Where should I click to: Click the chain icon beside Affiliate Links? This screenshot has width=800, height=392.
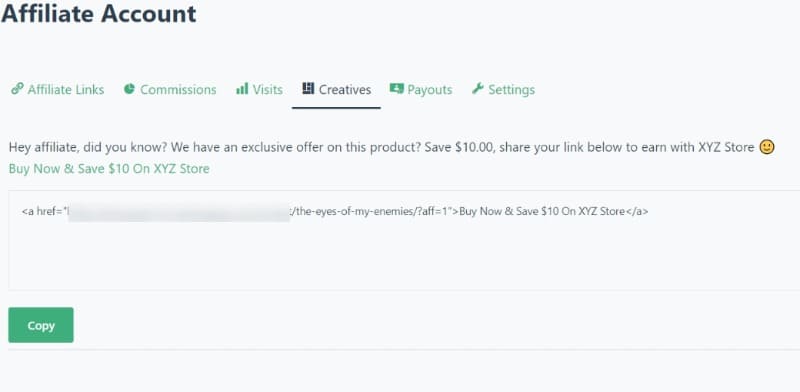coord(17,89)
